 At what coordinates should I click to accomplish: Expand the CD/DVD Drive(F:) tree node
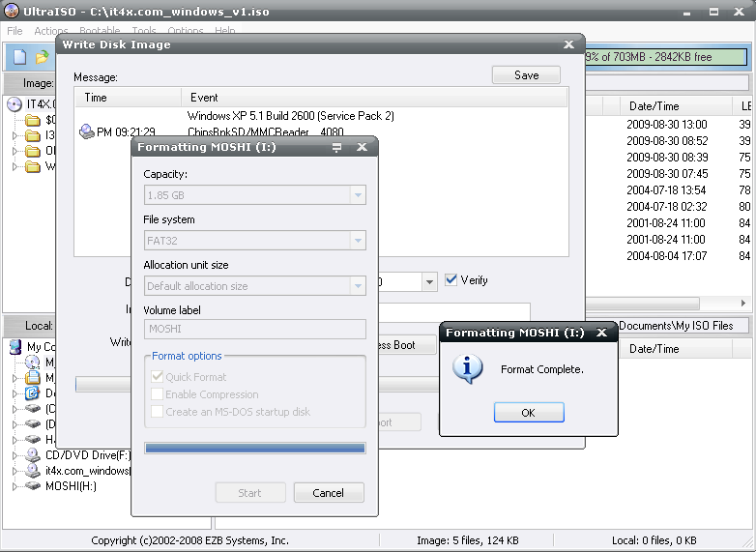click(15, 455)
